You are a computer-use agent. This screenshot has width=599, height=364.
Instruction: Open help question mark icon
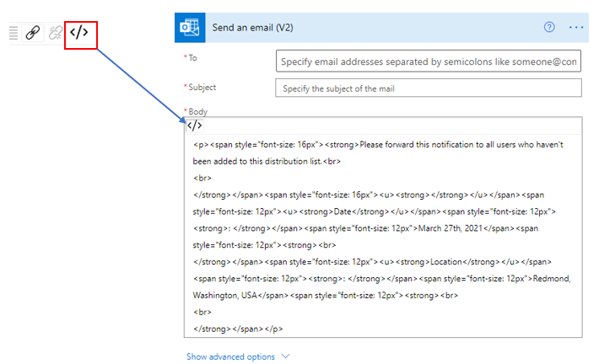pos(549,27)
